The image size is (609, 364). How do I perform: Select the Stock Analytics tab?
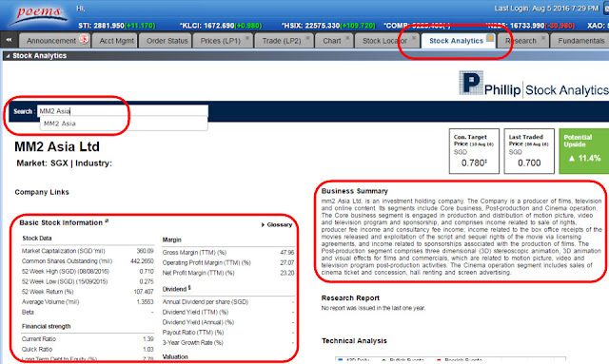coord(456,41)
